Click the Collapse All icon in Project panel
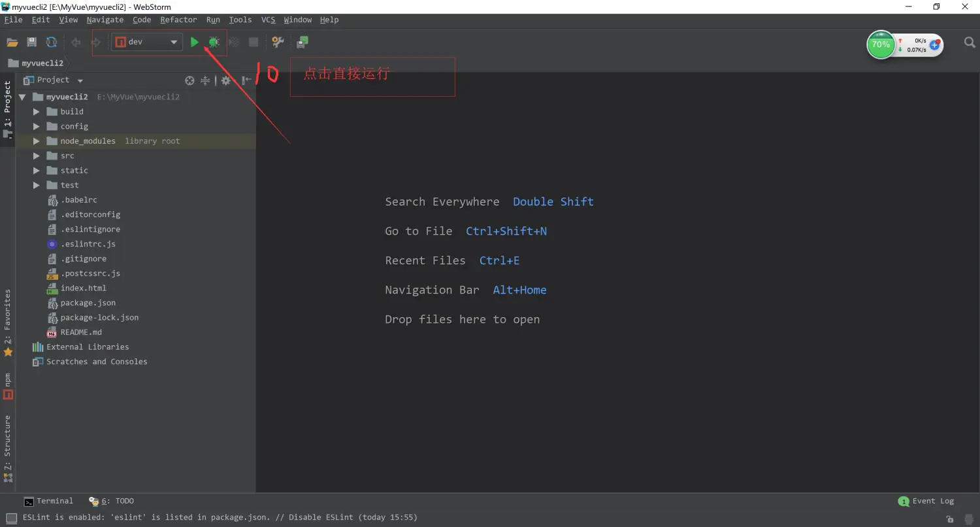 [205, 80]
